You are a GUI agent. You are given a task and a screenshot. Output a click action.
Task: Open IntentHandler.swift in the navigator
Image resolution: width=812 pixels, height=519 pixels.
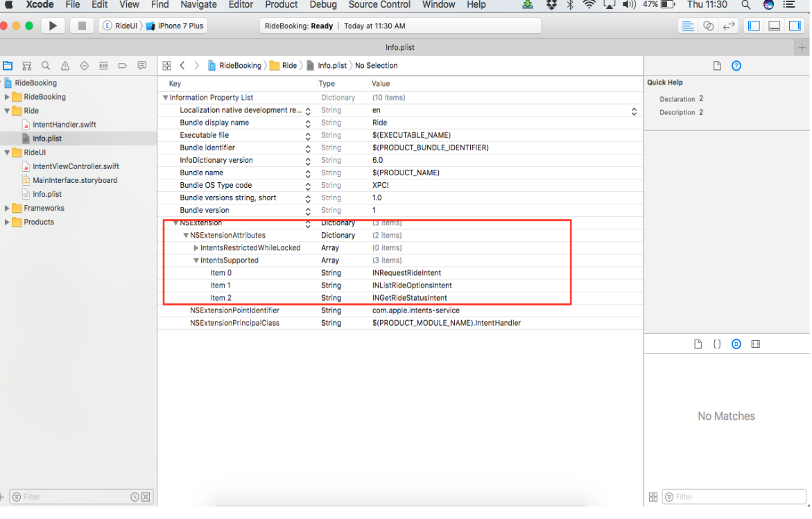64,125
